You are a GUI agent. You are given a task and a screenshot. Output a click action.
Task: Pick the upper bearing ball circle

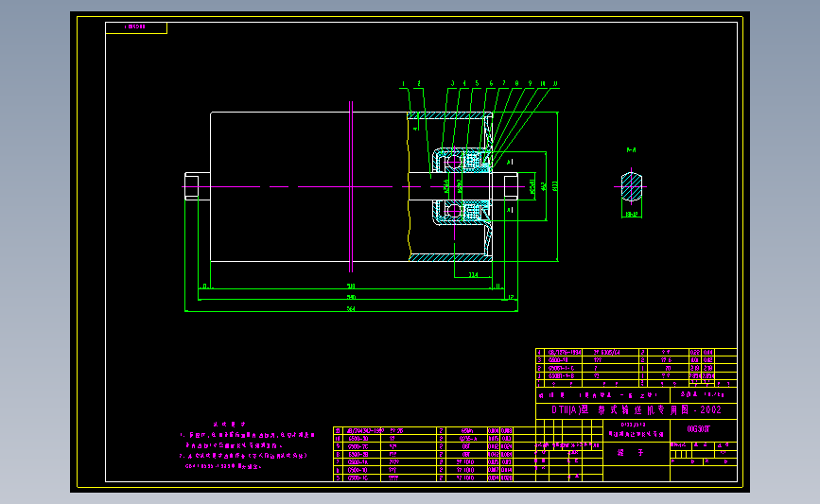pos(453,162)
